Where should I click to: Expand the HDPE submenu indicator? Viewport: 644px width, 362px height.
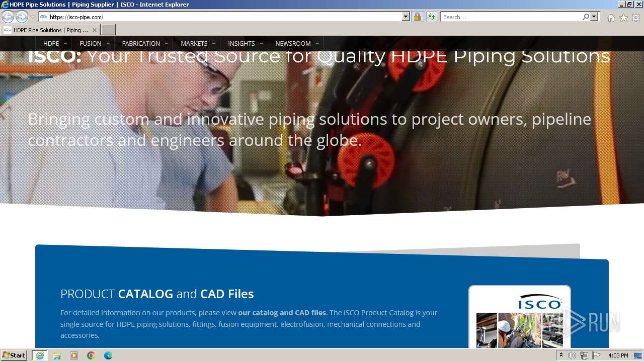[x=65, y=43]
